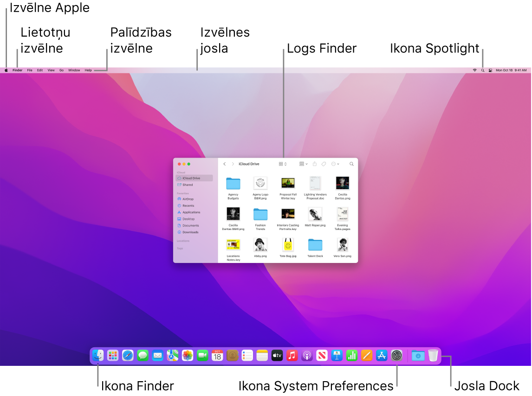Open Launchpad from the Dock

112,355
